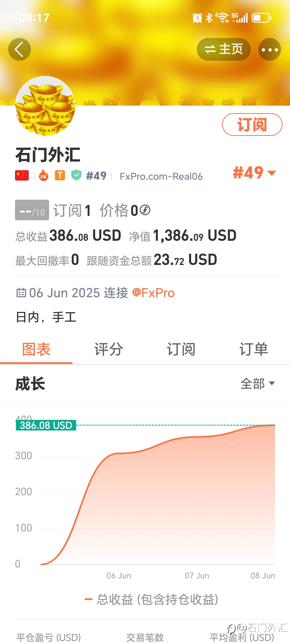Open the three-dot more options menu

click(x=269, y=49)
